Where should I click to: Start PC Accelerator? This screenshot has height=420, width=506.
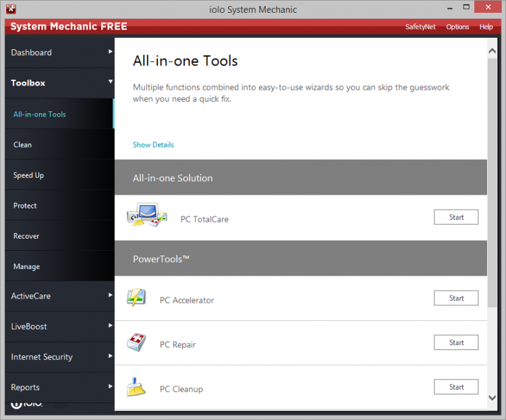[x=456, y=298]
